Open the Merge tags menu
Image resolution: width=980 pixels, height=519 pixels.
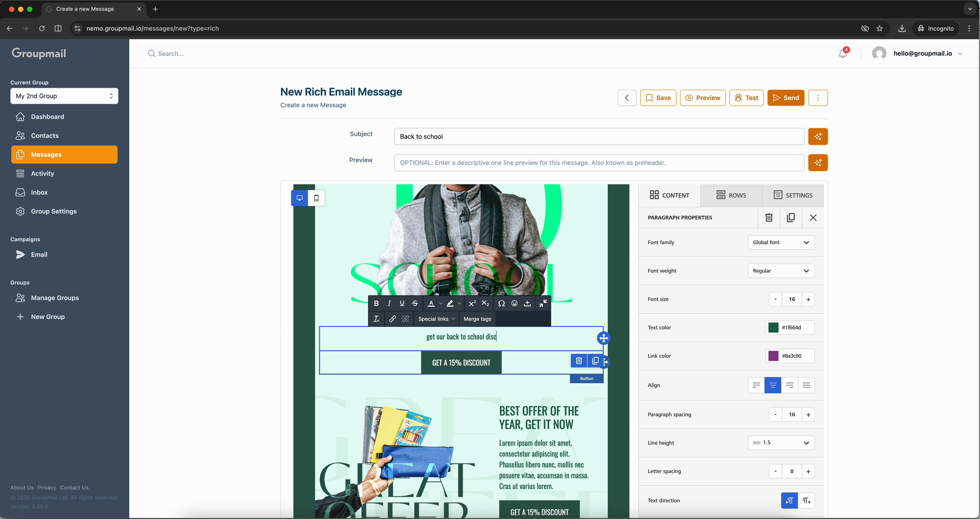click(x=477, y=319)
